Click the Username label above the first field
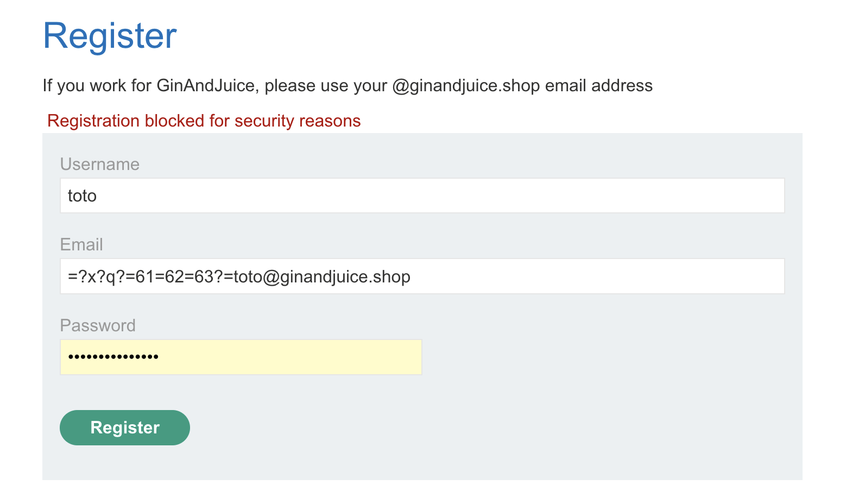The height and width of the screenshot is (504, 846). [99, 164]
